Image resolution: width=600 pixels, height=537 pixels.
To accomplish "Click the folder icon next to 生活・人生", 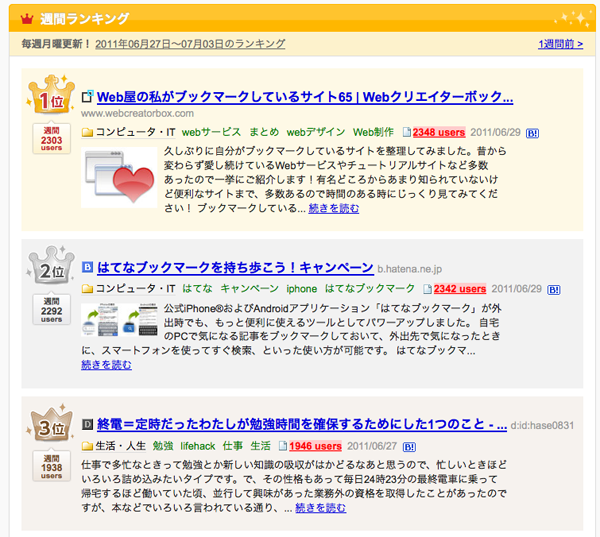I will click(87, 446).
